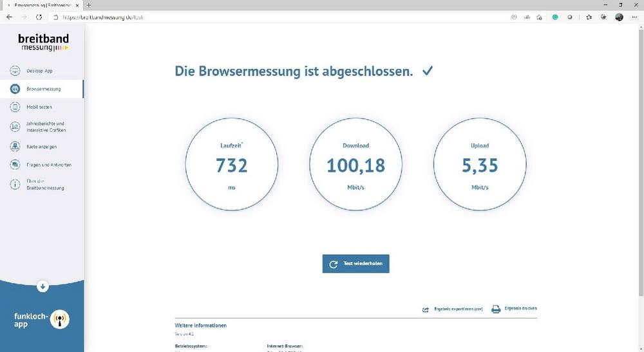Click the Ergebnis drucken link

520,308
